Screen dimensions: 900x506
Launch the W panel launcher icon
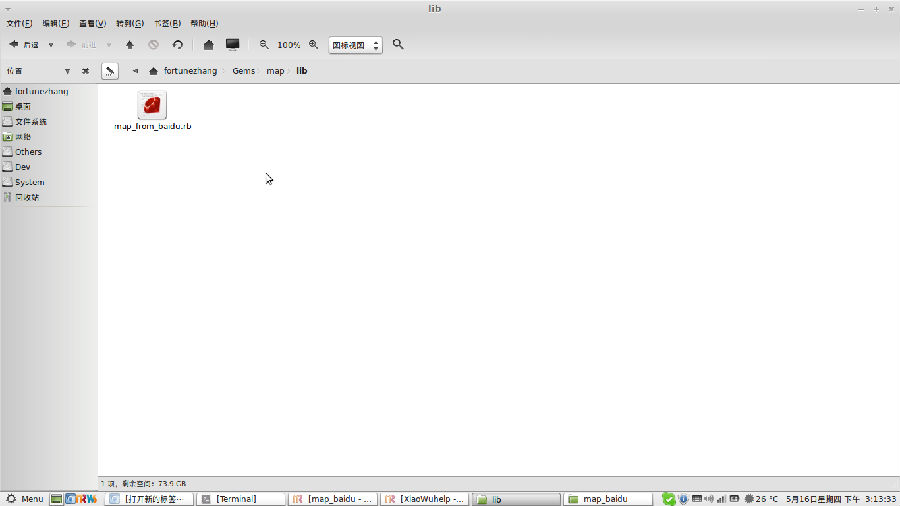point(91,499)
